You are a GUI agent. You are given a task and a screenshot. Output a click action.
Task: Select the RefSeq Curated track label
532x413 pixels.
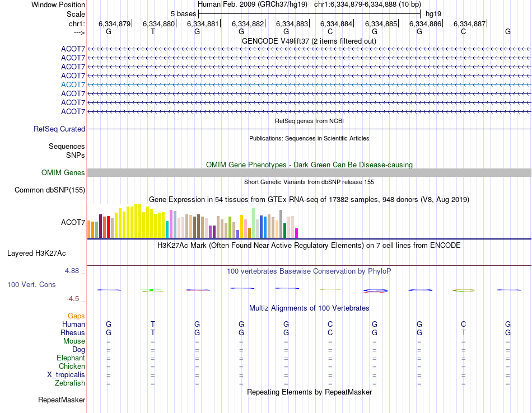click(x=59, y=129)
